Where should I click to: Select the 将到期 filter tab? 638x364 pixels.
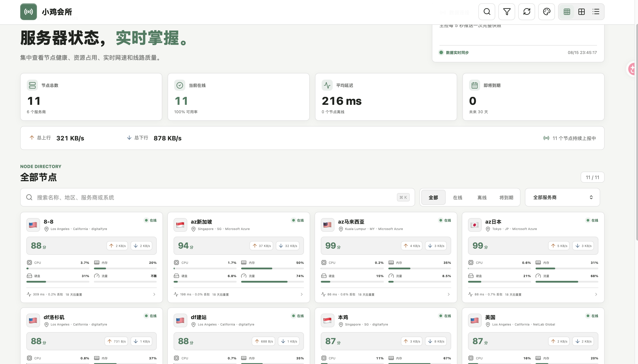[506, 197]
